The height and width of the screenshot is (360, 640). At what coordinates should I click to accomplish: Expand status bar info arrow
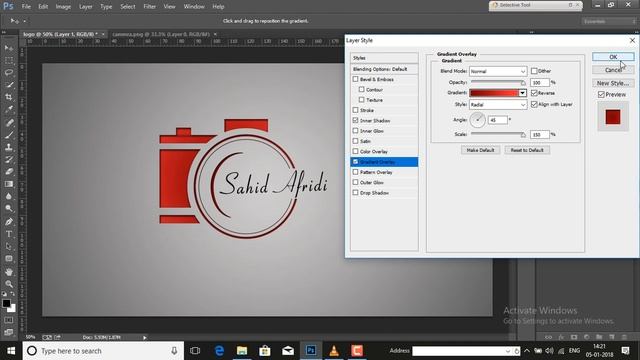point(144,338)
